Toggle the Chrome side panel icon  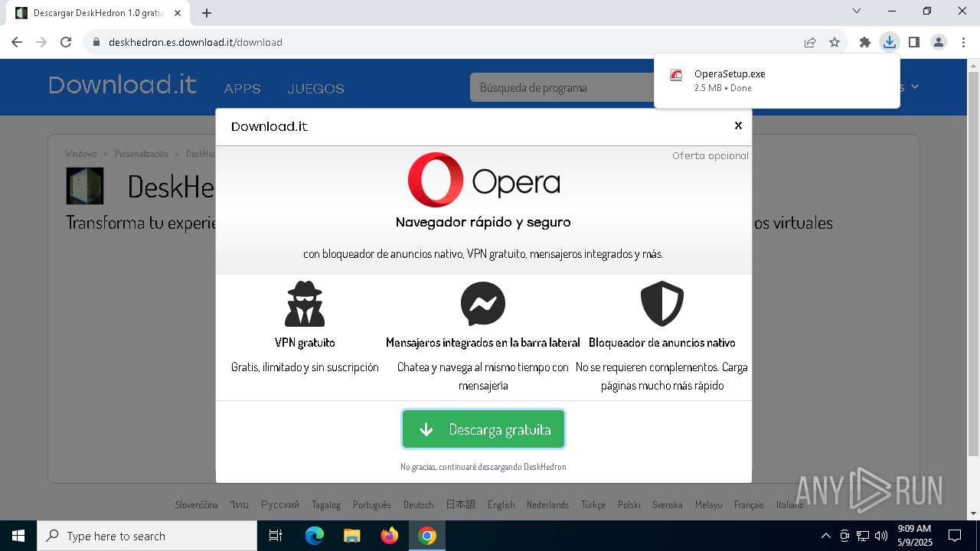(x=913, y=42)
